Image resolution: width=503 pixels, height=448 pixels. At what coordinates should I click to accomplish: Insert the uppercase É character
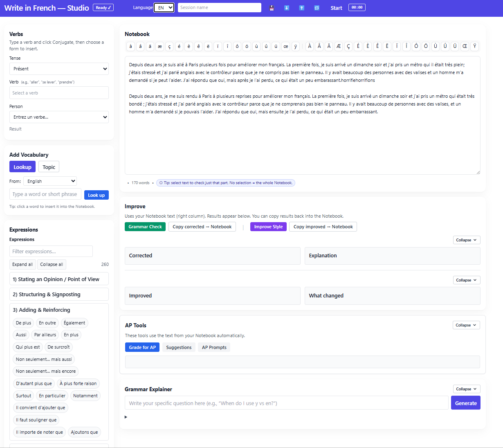(358, 46)
